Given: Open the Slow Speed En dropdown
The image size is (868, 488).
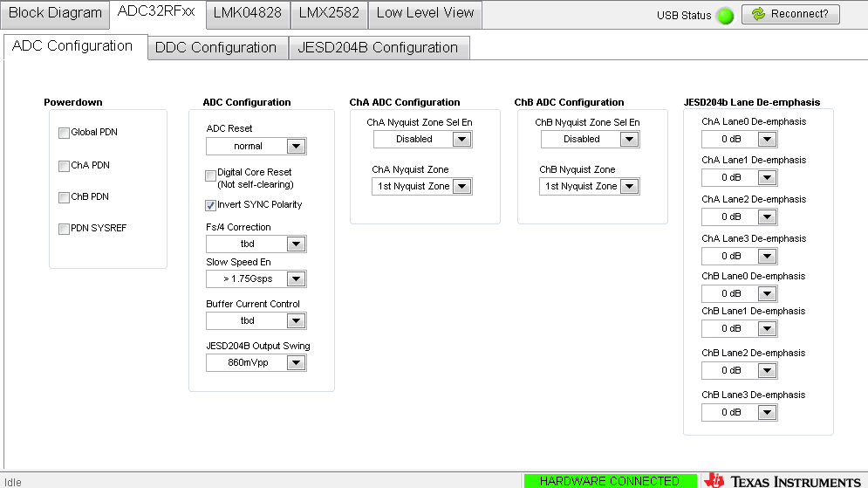Looking at the screenshot, I should pyautogui.click(x=296, y=278).
